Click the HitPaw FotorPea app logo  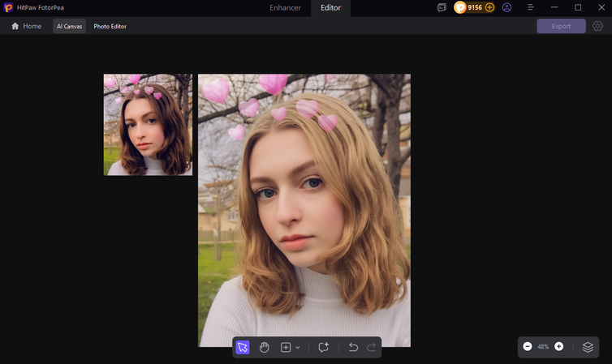8,7
